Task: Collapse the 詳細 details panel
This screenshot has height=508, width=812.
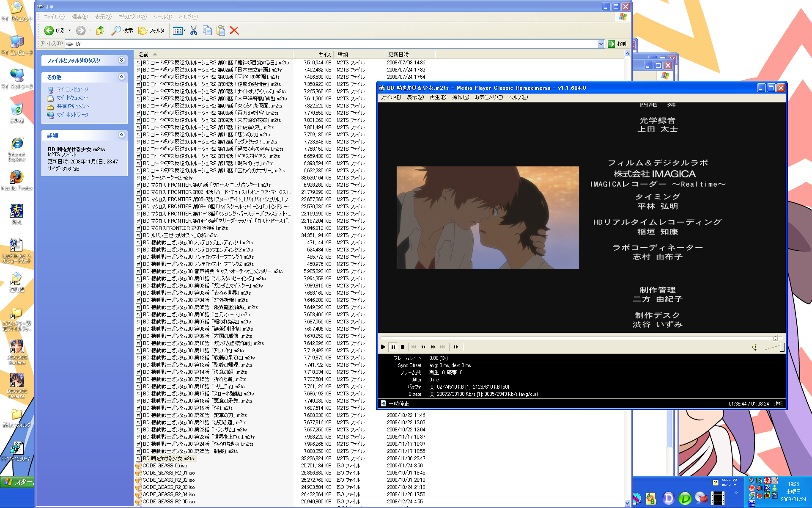Action: pos(122,135)
